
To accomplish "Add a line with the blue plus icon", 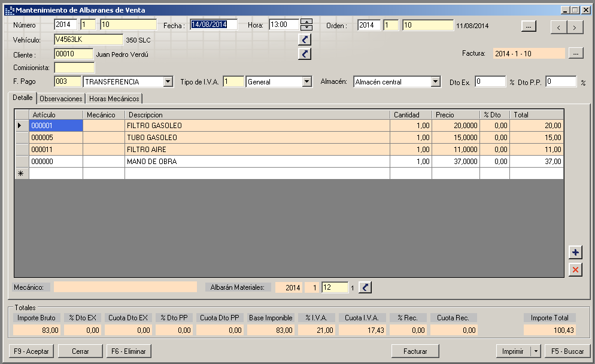I will (x=575, y=253).
